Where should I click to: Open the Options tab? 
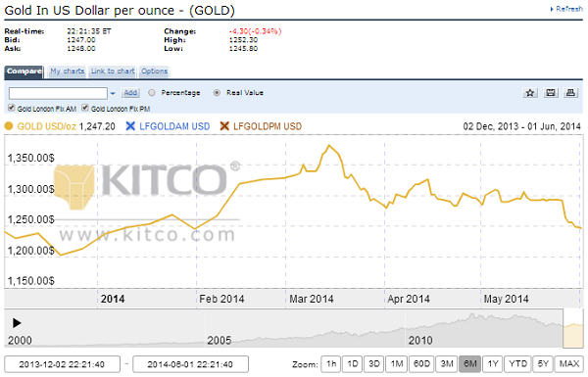154,71
